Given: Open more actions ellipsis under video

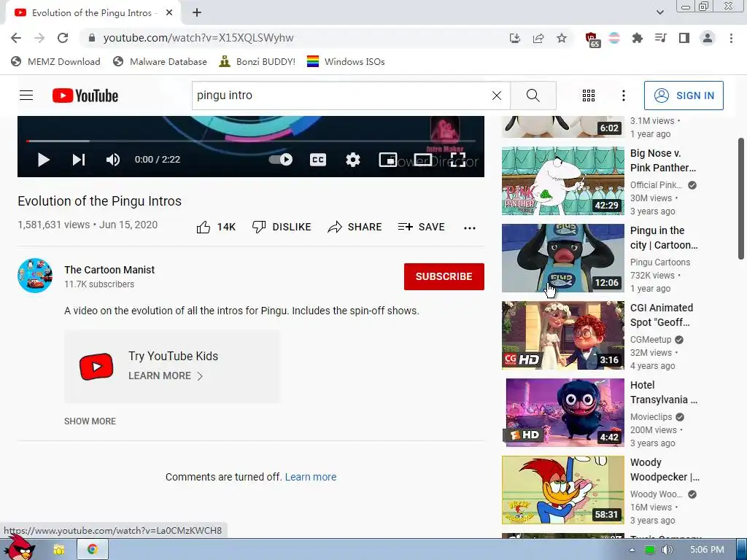Looking at the screenshot, I should pyautogui.click(x=470, y=227).
